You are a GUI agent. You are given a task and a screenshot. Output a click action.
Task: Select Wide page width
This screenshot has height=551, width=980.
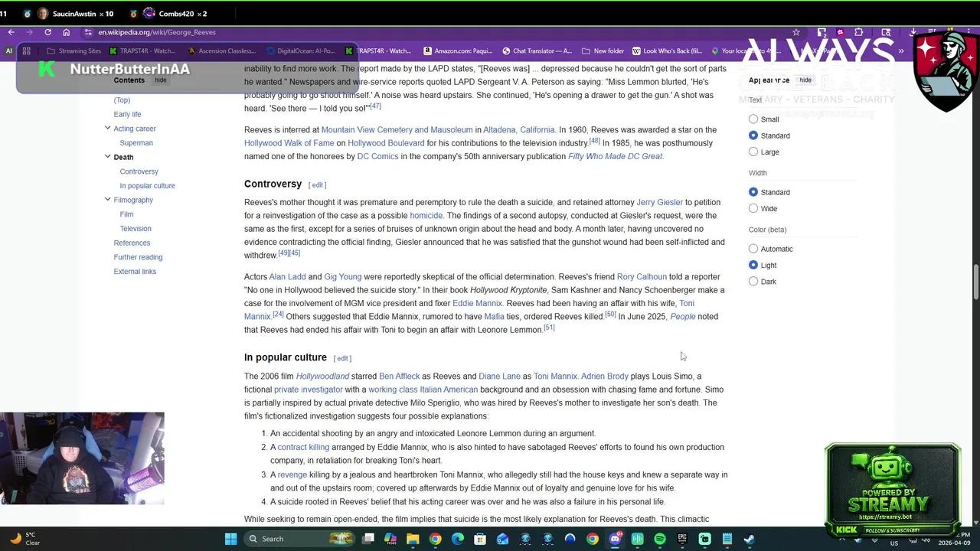[753, 209]
